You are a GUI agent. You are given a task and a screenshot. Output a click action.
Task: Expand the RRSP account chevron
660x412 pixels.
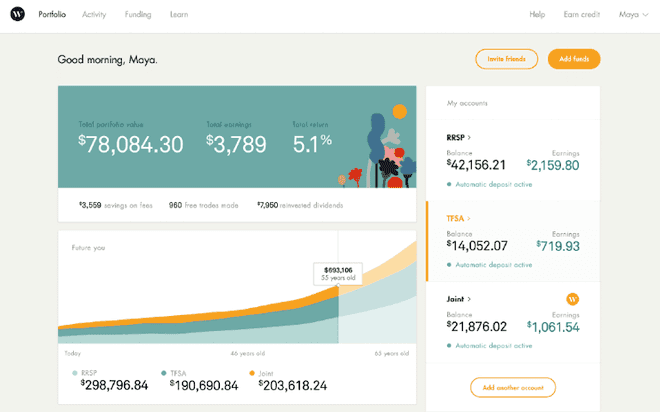[x=470, y=137]
